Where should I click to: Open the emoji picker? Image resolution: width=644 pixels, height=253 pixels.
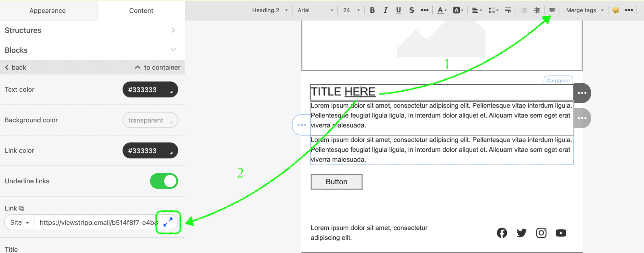[616, 10]
